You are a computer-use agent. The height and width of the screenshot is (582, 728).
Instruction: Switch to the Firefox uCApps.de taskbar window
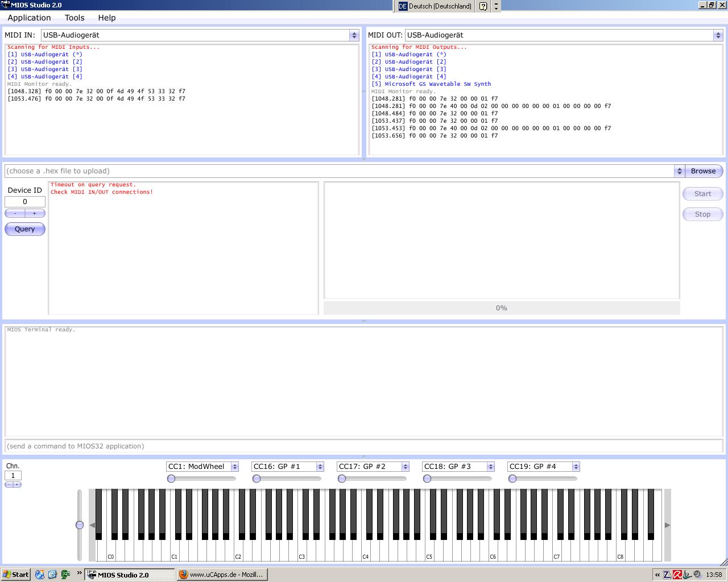click(x=222, y=575)
